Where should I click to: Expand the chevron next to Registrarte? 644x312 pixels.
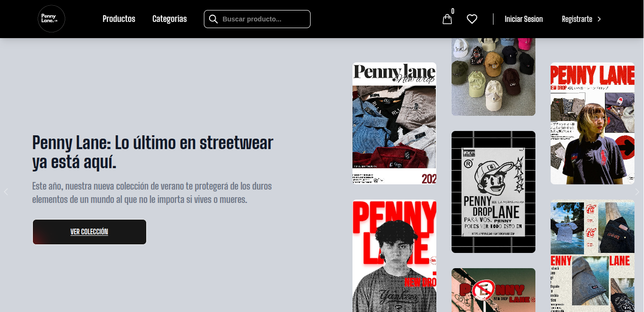[x=599, y=19]
